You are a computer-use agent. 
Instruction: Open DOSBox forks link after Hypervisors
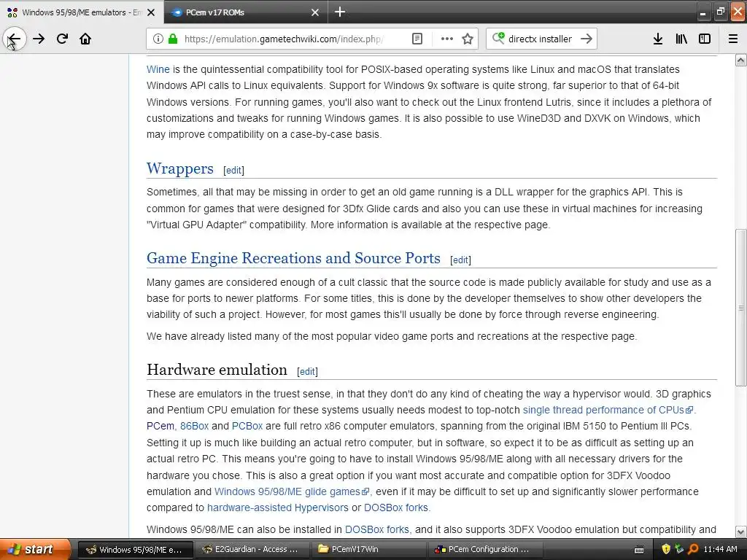[396, 508]
